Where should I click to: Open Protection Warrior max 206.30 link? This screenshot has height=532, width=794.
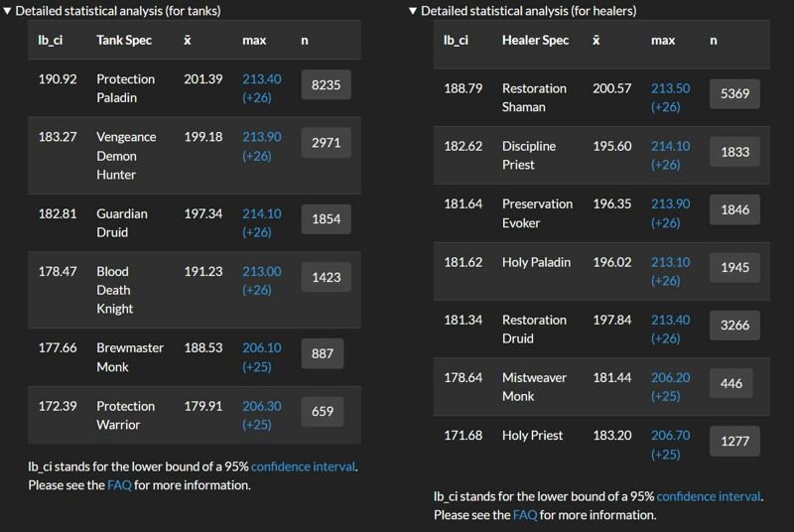pyautogui.click(x=261, y=415)
